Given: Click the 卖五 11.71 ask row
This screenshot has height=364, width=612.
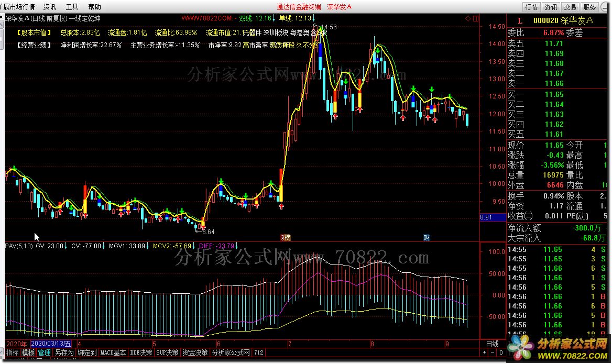Looking at the screenshot, I should click(557, 43).
